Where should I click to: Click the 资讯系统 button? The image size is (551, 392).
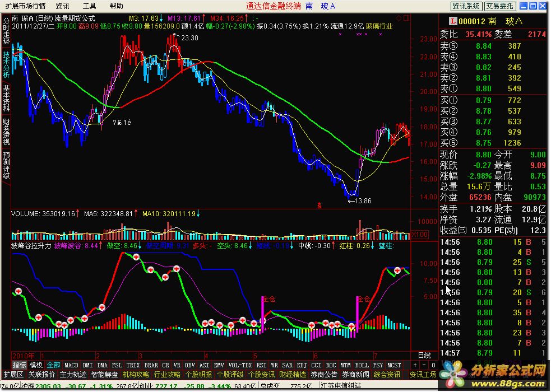coord(466,6)
